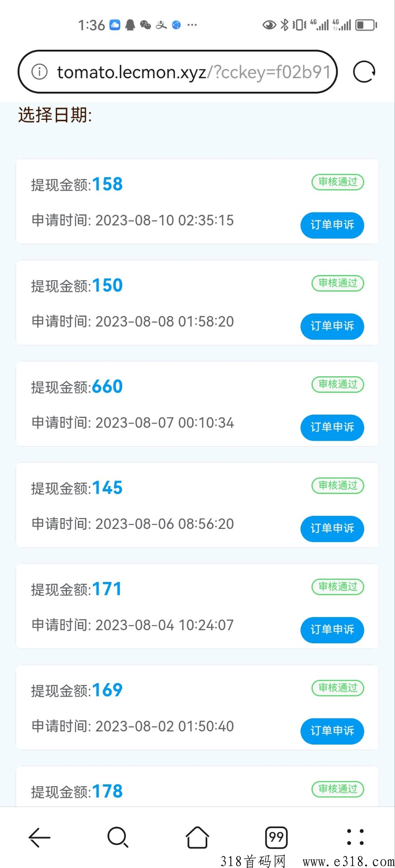The height and width of the screenshot is (868, 395).
Task: Select the withdrawal amount 178 record
Action: coord(197,787)
